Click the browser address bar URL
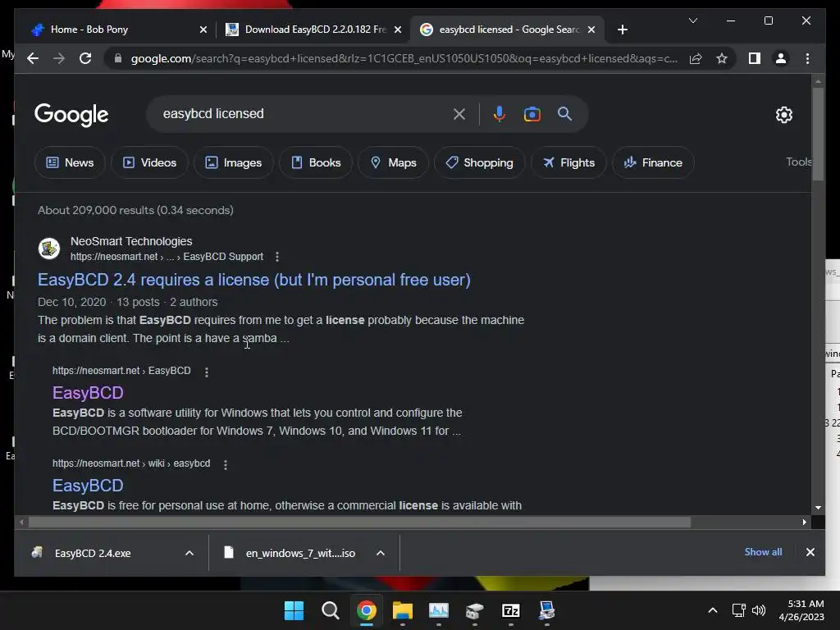 [x=404, y=58]
